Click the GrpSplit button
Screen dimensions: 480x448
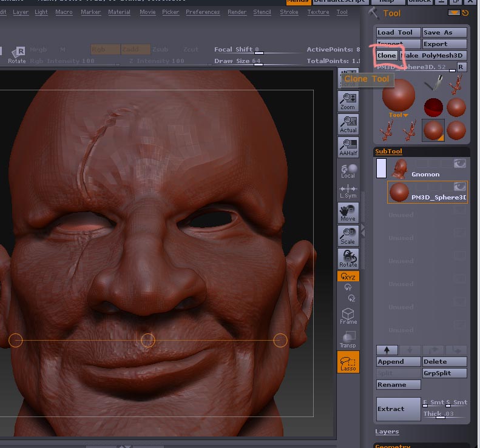(x=444, y=373)
